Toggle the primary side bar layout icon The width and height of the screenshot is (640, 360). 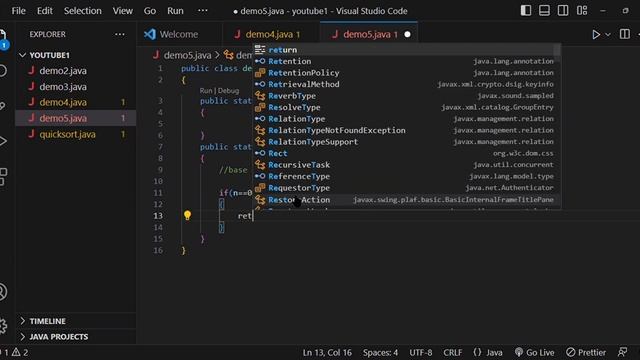coord(526,11)
